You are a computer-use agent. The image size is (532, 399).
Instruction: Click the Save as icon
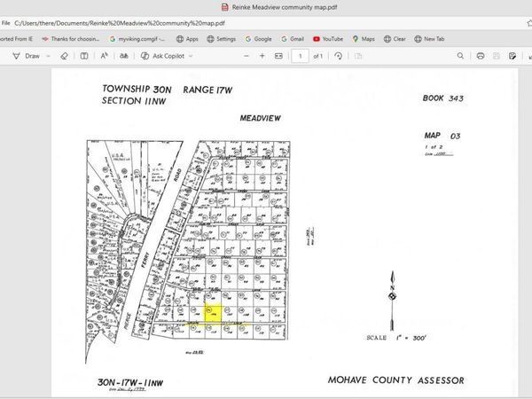(x=512, y=56)
